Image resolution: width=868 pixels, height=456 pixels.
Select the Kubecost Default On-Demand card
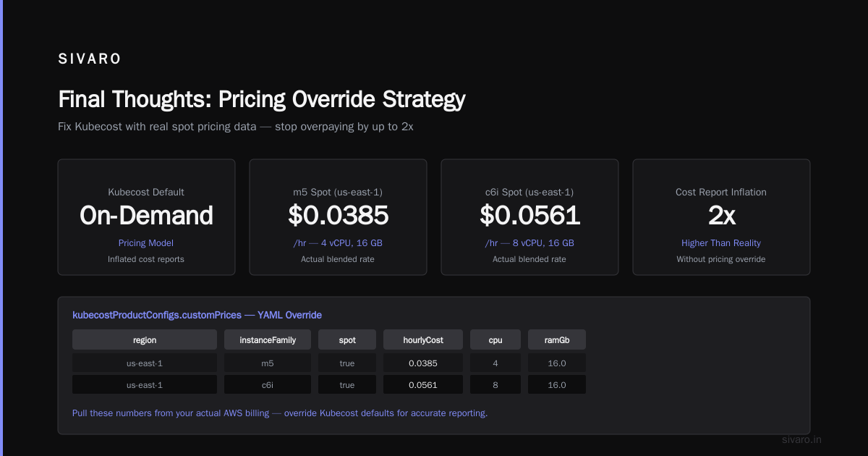tap(146, 217)
